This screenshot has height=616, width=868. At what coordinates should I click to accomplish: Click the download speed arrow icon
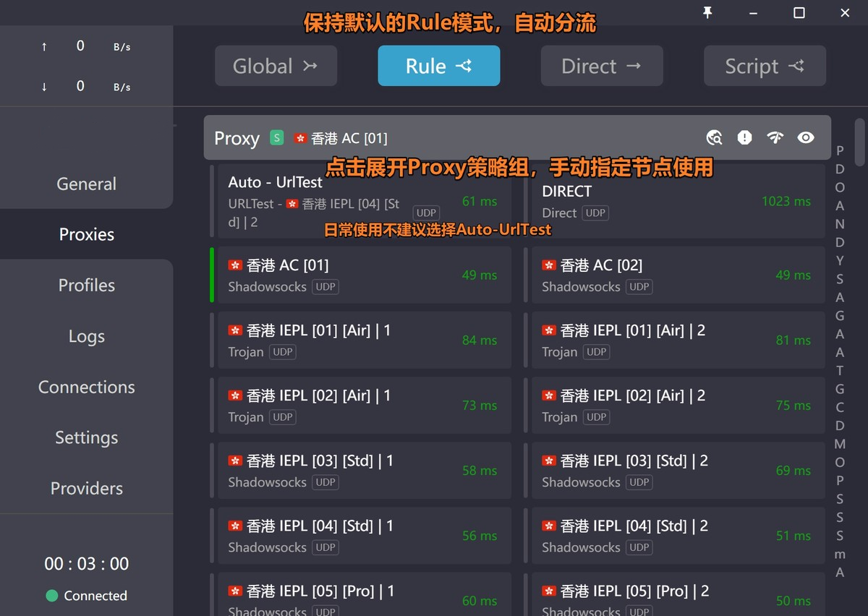click(44, 87)
